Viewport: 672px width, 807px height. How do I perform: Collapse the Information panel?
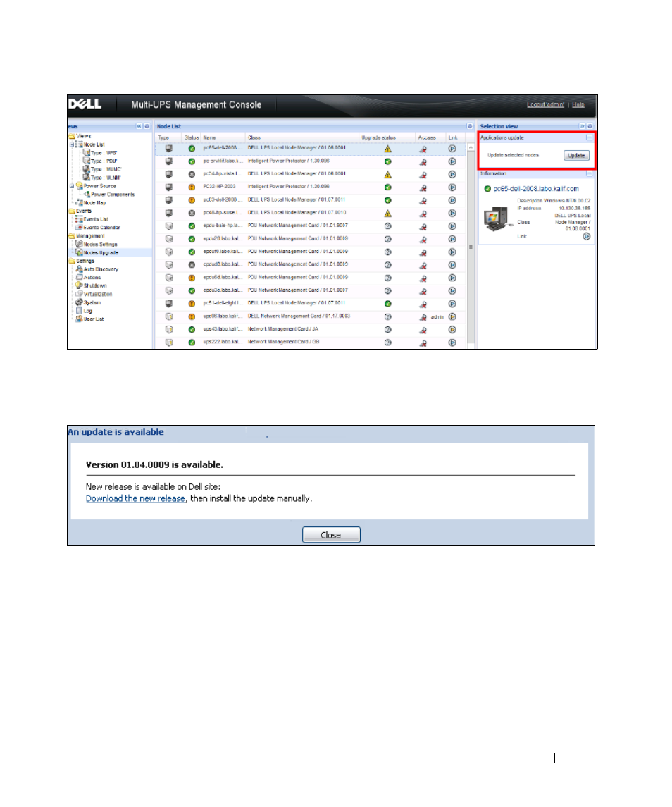click(589, 173)
